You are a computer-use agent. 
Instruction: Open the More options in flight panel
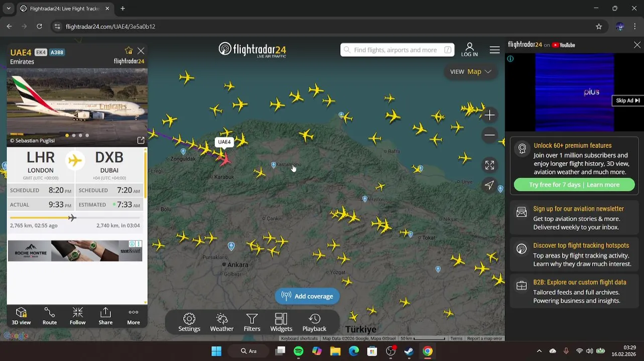(x=134, y=316)
